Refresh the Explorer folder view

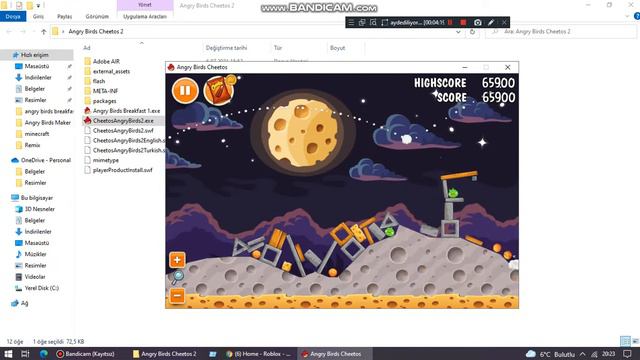point(472,31)
